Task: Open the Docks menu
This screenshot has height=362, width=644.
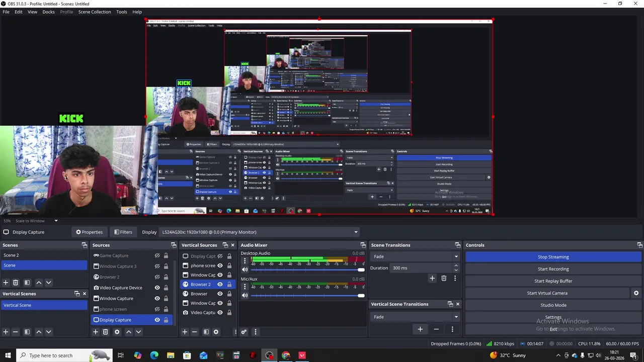Action: coord(49,12)
